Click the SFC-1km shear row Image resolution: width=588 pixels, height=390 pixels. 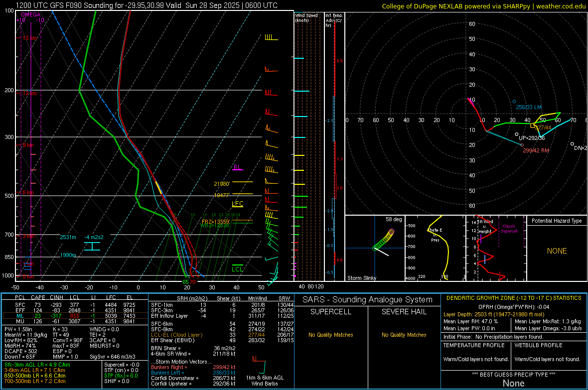coord(222,305)
